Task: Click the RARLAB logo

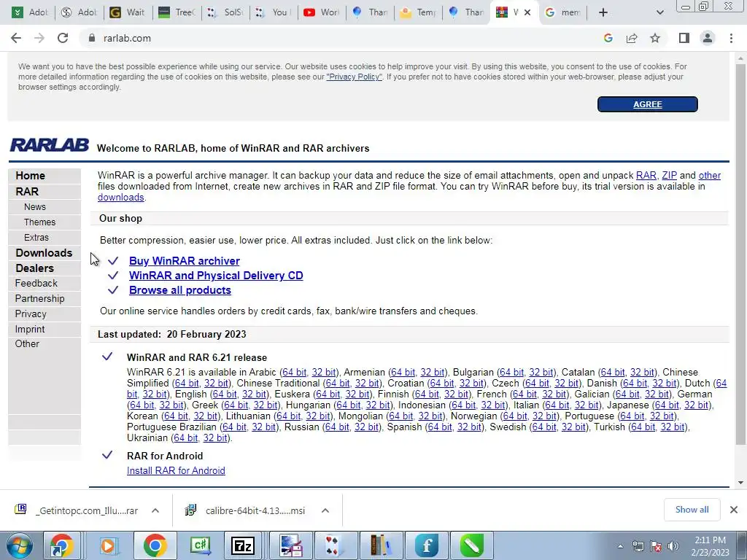Action: click(50, 145)
